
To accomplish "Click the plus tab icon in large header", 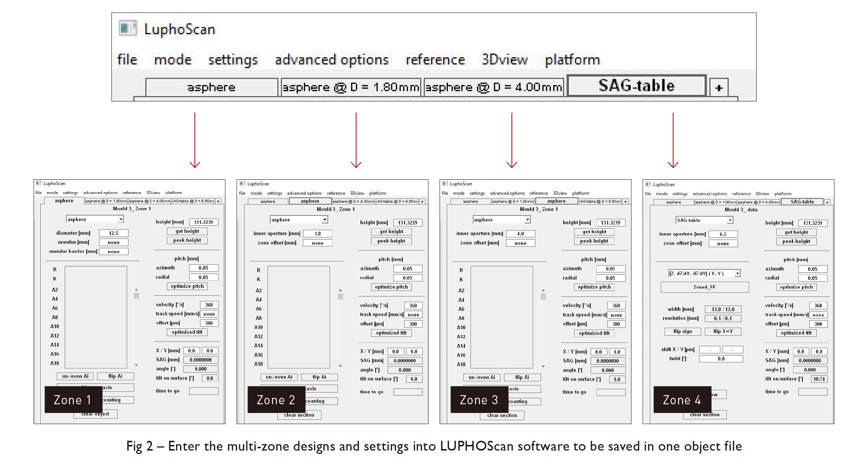I will point(718,88).
